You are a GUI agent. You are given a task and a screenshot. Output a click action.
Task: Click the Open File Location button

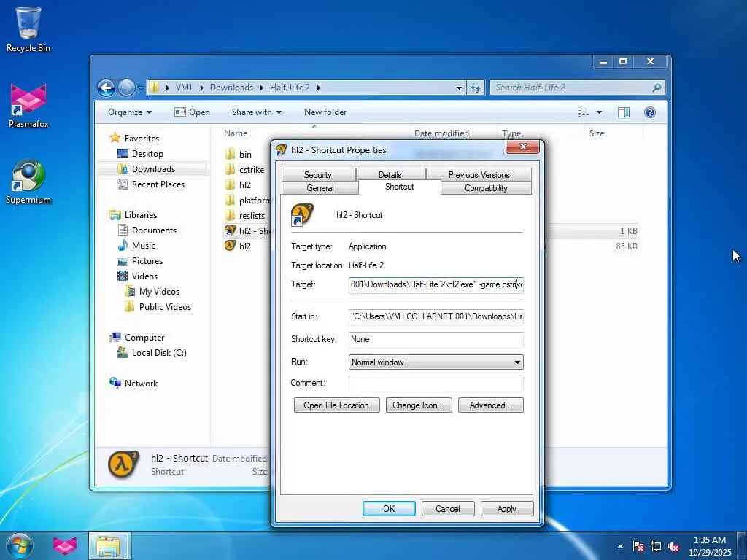click(336, 405)
